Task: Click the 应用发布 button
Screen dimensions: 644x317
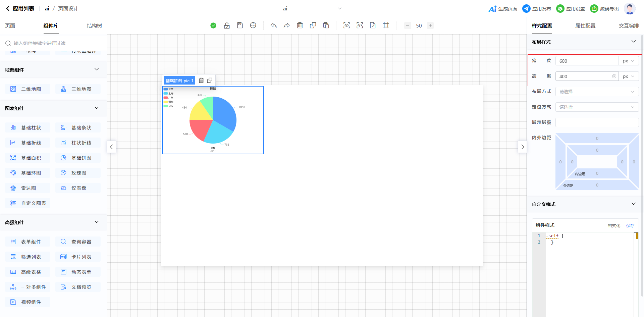Action: (537, 9)
